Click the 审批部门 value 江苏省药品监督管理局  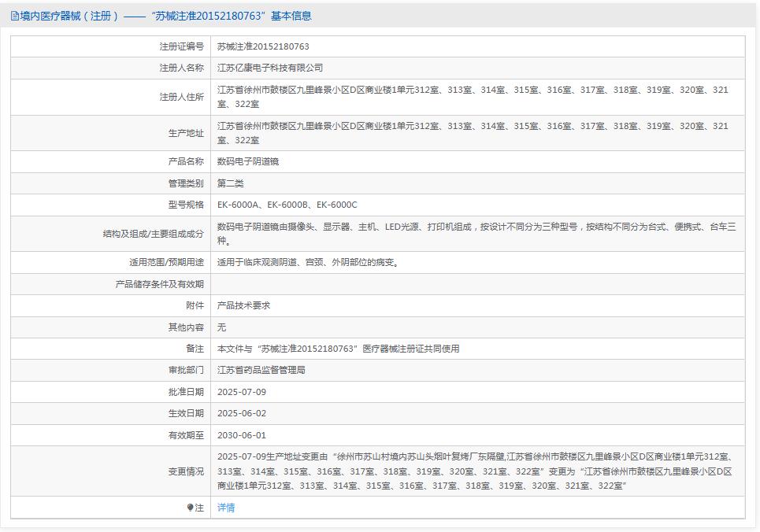click(267, 369)
